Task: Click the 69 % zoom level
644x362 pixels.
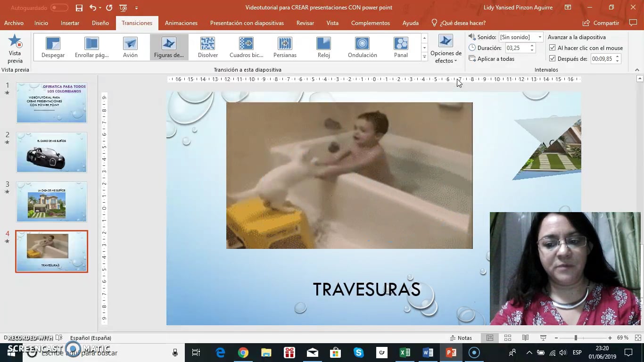Action: point(623,338)
